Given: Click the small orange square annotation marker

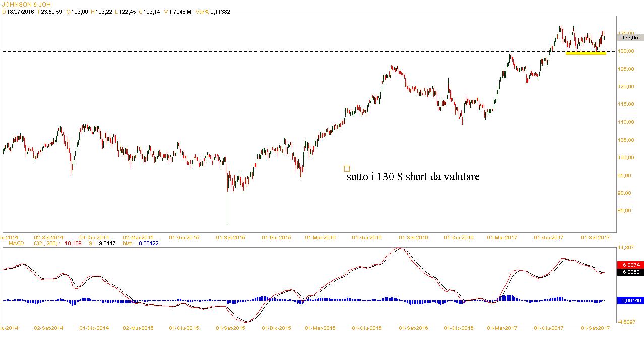Looking at the screenshot, I should (347, 168).
